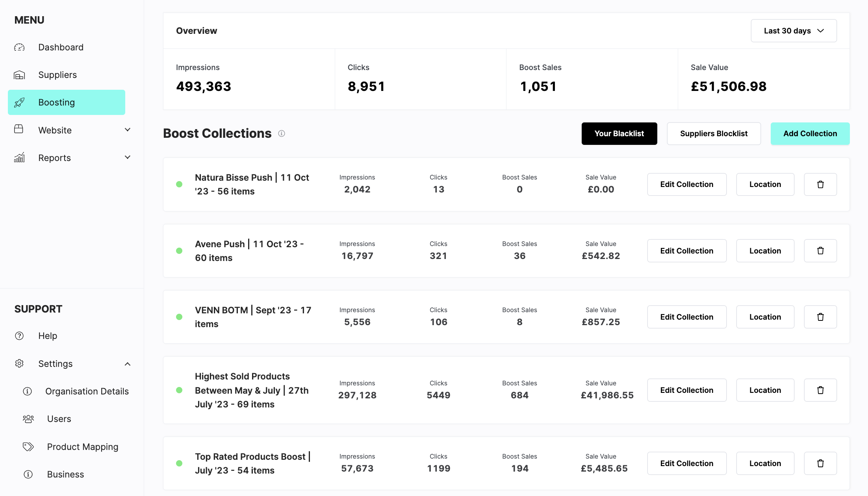The image size is (868, 496).
Task: Click Location for Highest Sold Products collection
Action: (x=765, y=390)
